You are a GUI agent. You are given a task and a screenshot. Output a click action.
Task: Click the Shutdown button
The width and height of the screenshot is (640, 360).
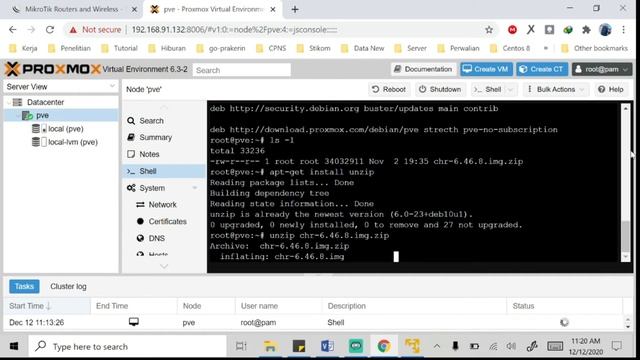(x=440, y=89)
